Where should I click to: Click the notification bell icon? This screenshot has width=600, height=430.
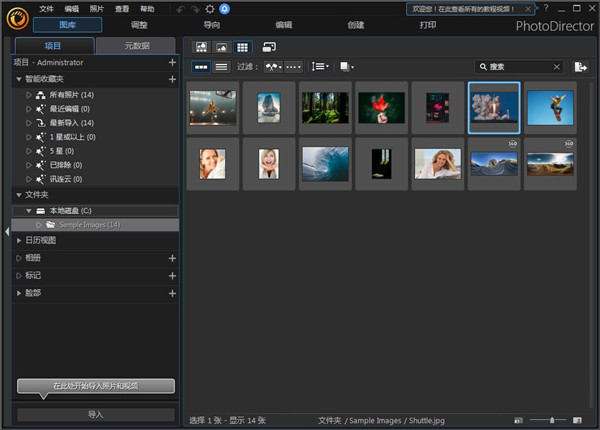[x=224, y=8]
